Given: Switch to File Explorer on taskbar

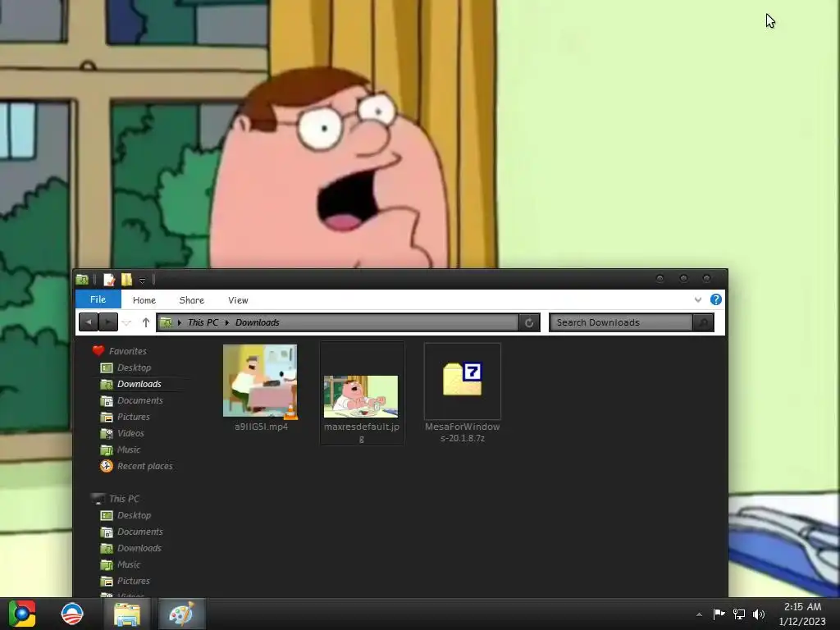Looking at the screenshot, I should tap(127, 614).
